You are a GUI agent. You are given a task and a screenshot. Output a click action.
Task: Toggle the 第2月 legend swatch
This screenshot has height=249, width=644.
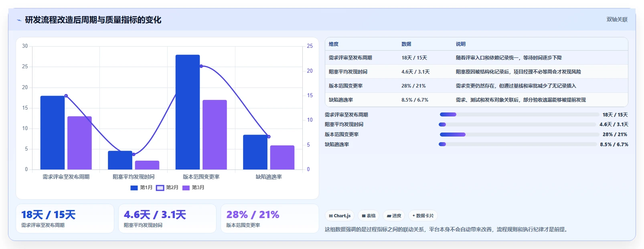click(160, 188)
